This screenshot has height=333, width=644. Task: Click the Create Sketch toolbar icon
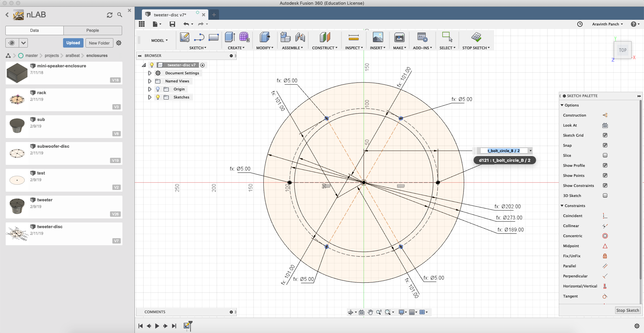(x=184, y=37)
